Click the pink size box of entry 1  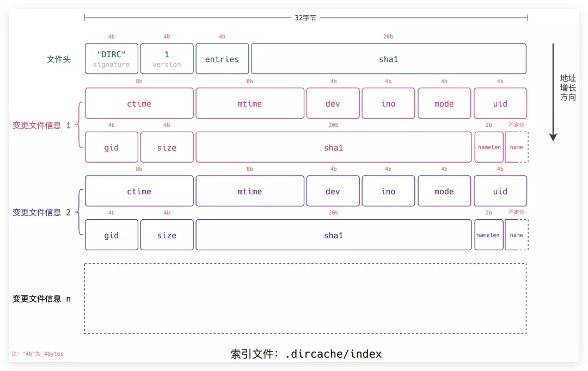(167, 147)
